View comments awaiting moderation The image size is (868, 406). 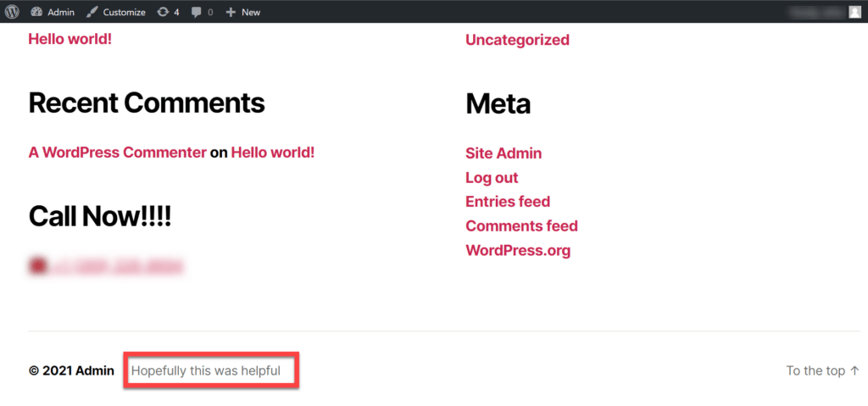click(x=202, y=12)
